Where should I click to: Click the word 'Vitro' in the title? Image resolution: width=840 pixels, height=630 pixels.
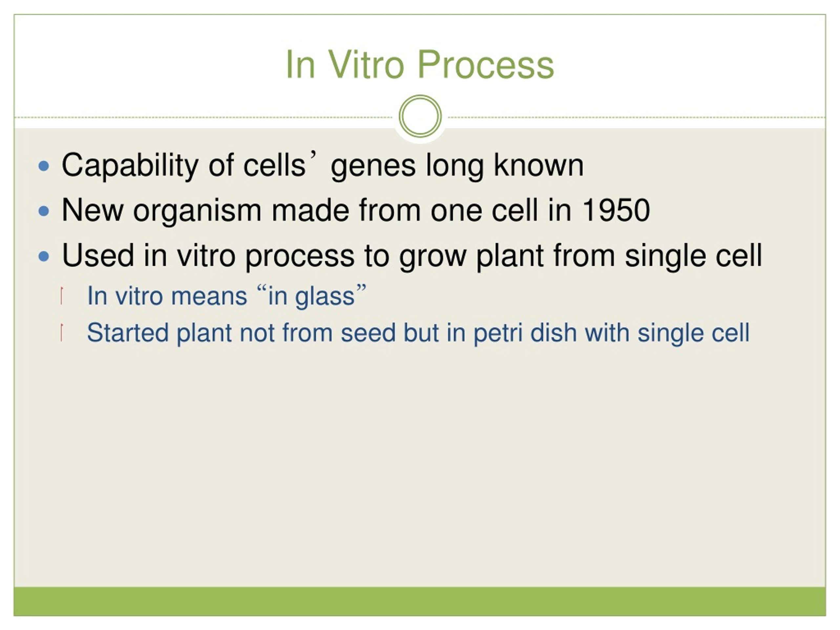(366, 65)
